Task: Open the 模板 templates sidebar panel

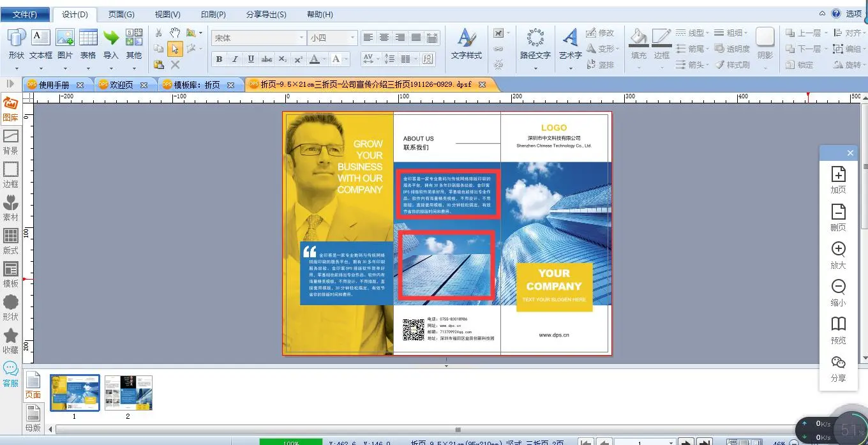Action: (x=11, y=275)
